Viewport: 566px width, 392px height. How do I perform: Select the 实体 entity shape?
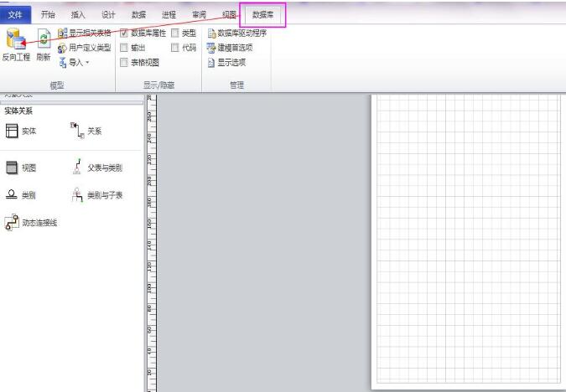pos(21,131)
